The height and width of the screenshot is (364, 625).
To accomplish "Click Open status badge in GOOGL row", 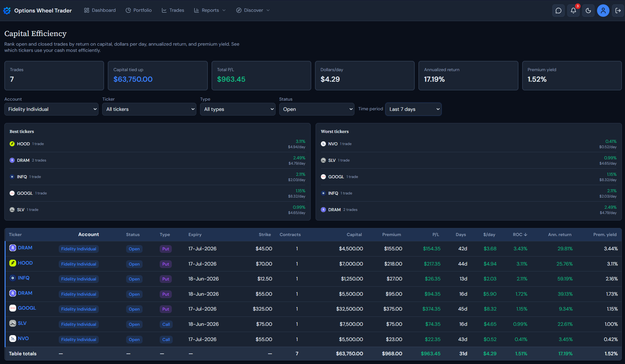I will pos(134,309).
